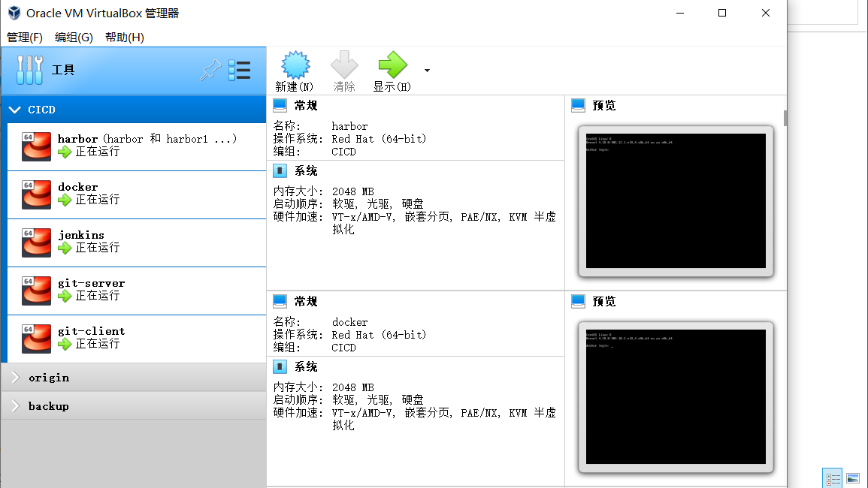Collapse the CICD group chevron

pos(15,110)
